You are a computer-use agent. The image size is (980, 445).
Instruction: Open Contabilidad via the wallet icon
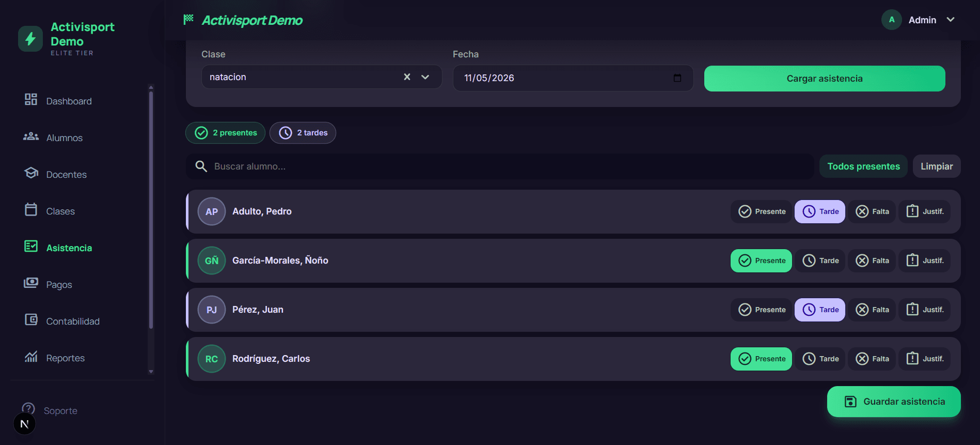31,319
